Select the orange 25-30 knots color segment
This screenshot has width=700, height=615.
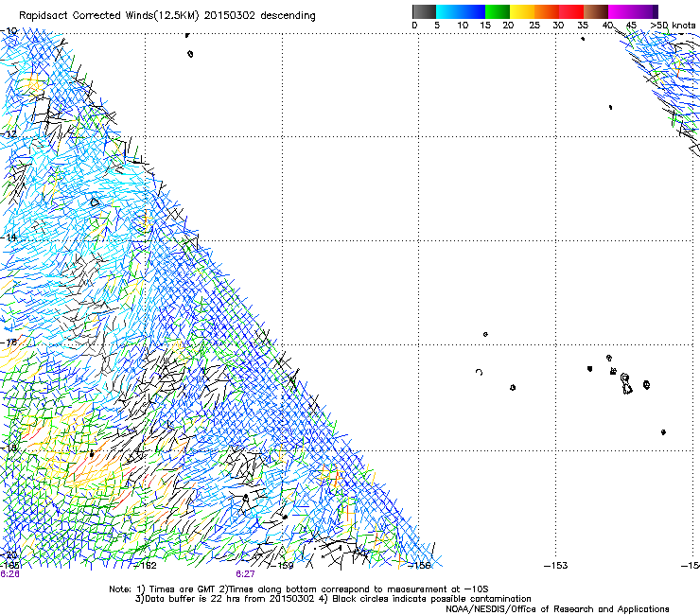point(547,11)
